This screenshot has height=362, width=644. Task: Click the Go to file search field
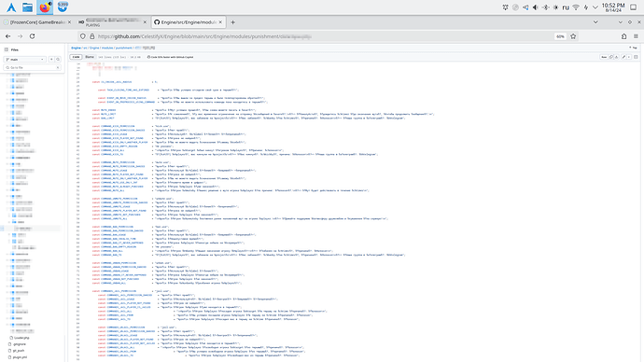(33, 67)
